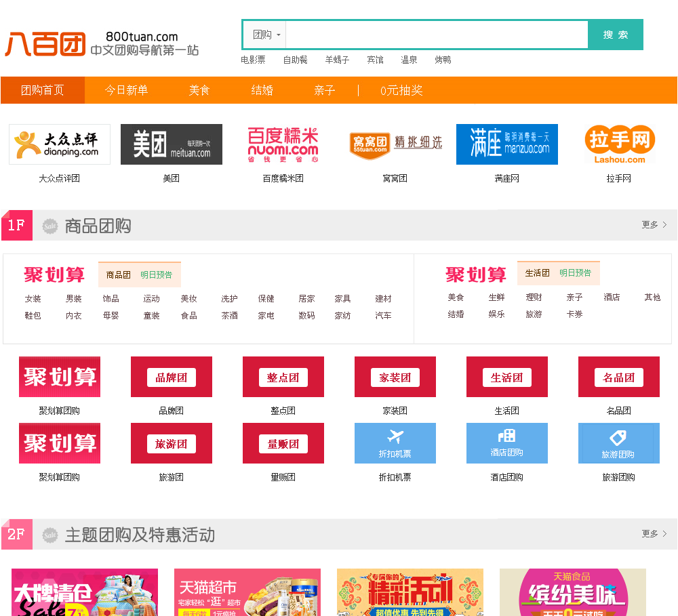
Task: Click the 烤鸭 hot search link
Action: click(443, 60)
